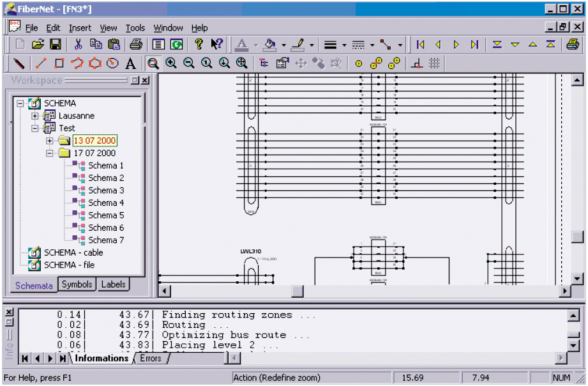588x386 pixels.
Task: Open the line dash style dropdown arrow
Action: [372, 45]
